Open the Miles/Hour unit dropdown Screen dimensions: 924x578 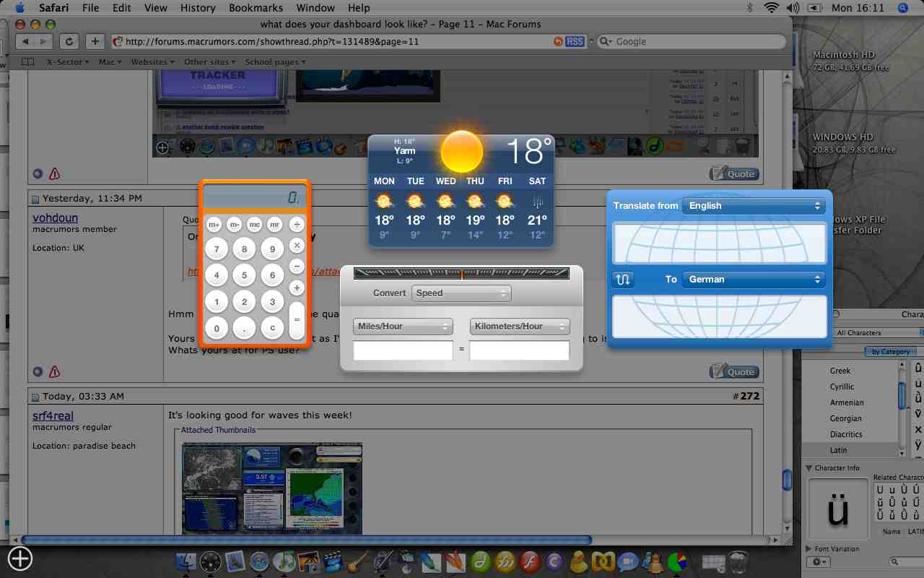pyautogui.click(x=403, y=327)
